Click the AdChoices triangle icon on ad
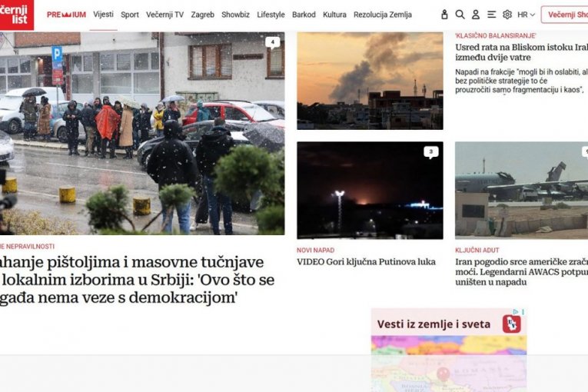 click(x=516, y=312)
